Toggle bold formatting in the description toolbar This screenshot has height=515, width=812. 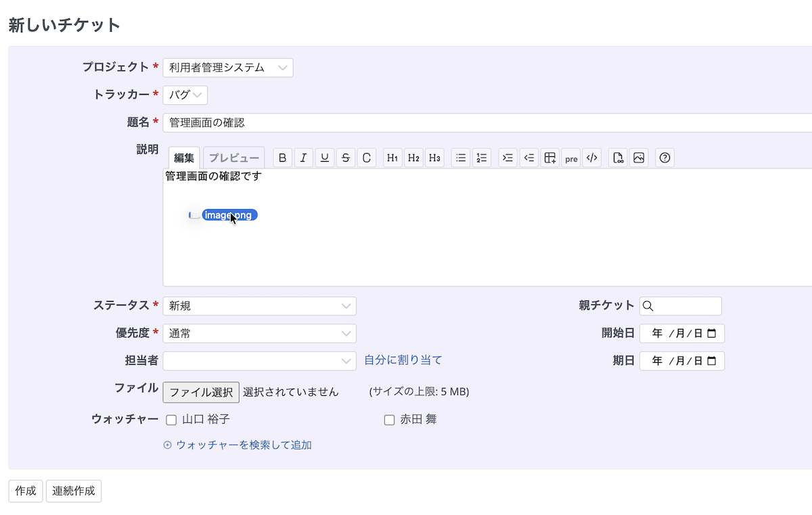283,158
